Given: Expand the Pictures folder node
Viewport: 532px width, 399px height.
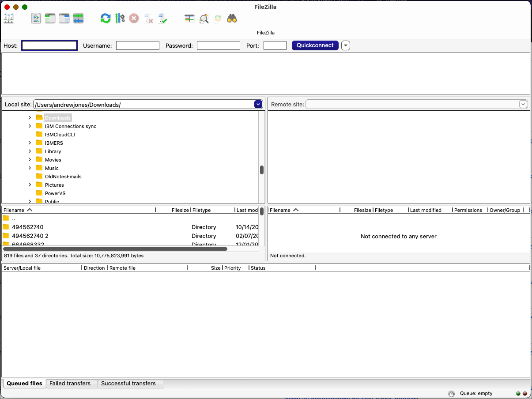Looking at the screenshot, I should click(x=30, y=185).
